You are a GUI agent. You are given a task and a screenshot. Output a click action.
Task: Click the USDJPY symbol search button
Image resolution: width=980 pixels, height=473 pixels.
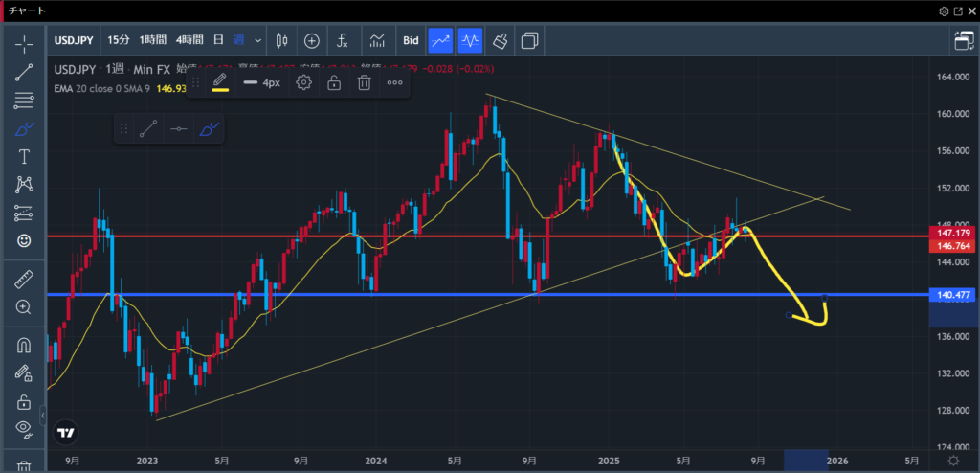coord(74,40)
